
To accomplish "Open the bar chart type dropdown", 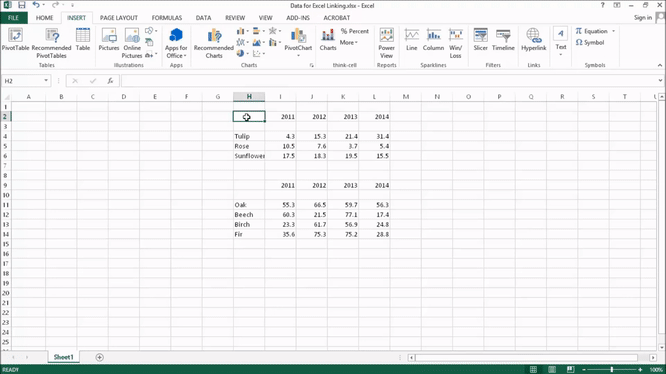I will pyautogui.click(x=259, y=31).
